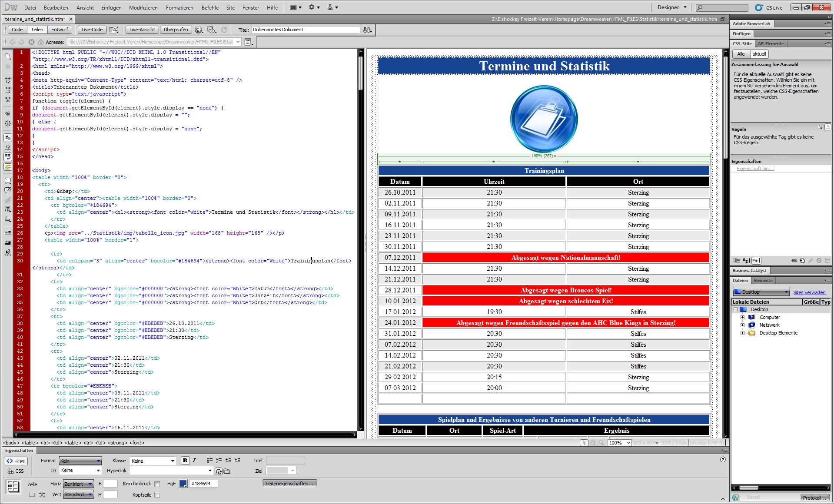The image size is (834, 504).
Task: Click Format Source Code icon in coding toolbar
Action: [8, 252]
